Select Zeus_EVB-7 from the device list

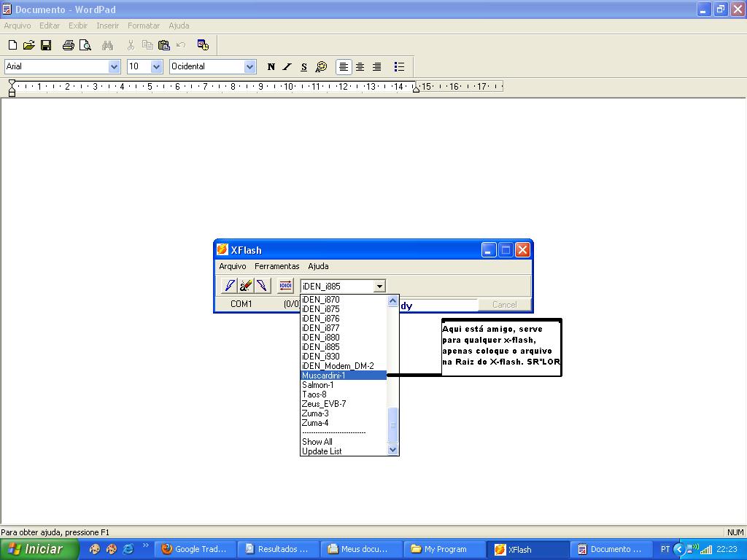pos(344,404)
